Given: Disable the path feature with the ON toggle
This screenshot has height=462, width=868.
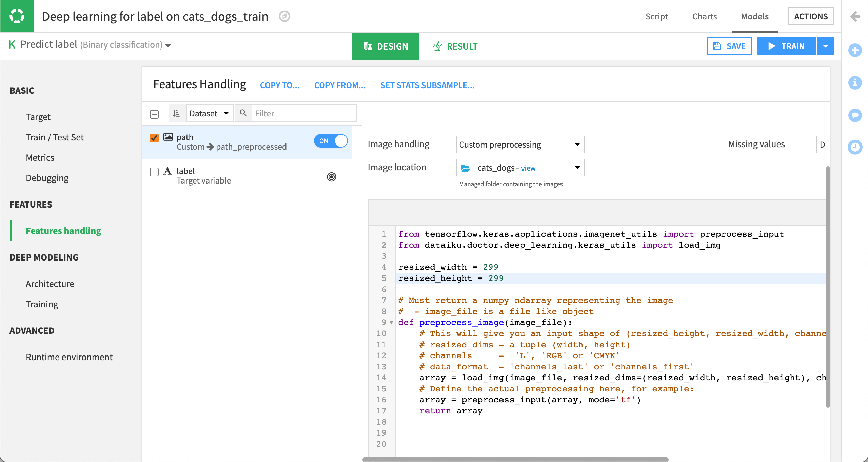Looking at the screenshot, I should pos(331,141).
